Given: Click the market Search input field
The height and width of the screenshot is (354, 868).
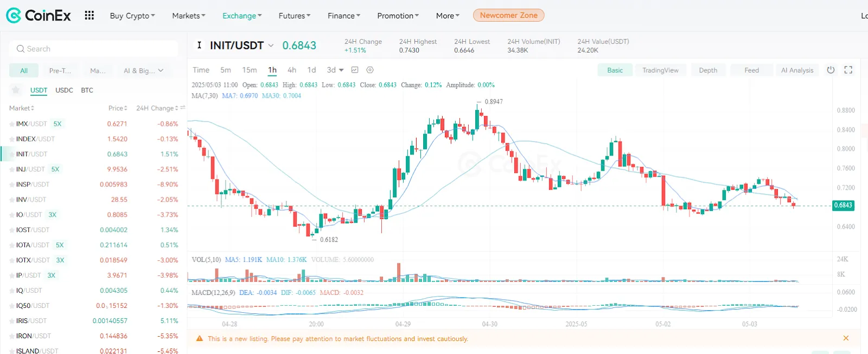Looking at the screenshot, I should (x=93, y=49).
